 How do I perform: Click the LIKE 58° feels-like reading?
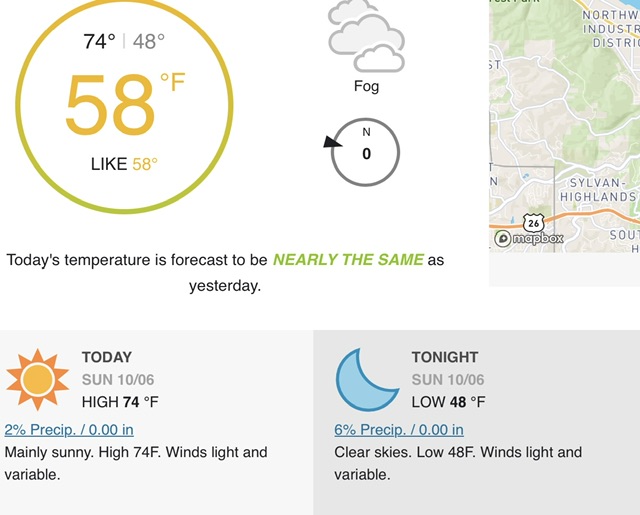pos(124,164)
